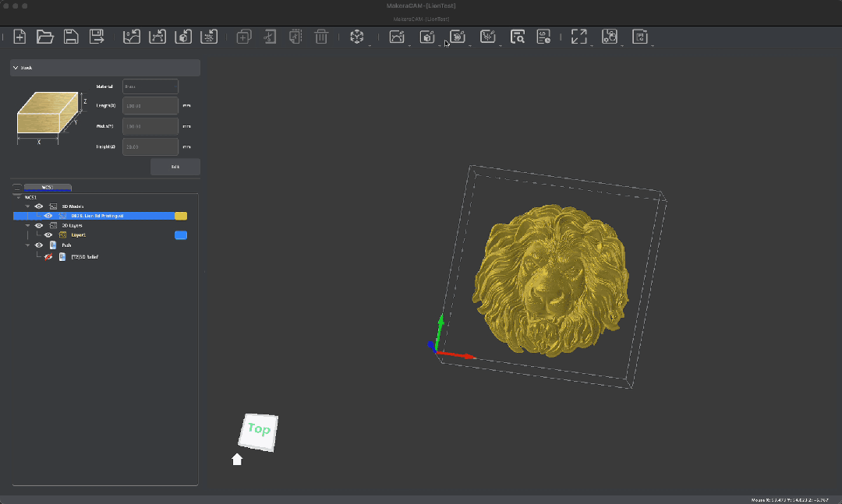This screenshot has width=842, height=504.
Task: Hide the 3D Models group via eye
Action: [x=39, y=206]
